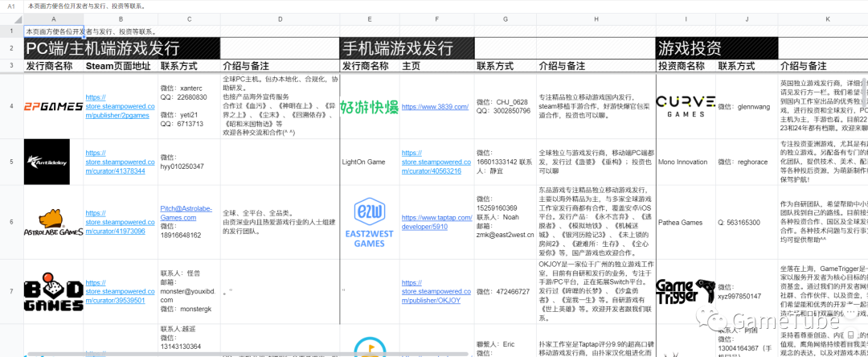Screen dimensions: 868x357
Task: Open the https://www.3839.com/ link
Action: (435, 107)
